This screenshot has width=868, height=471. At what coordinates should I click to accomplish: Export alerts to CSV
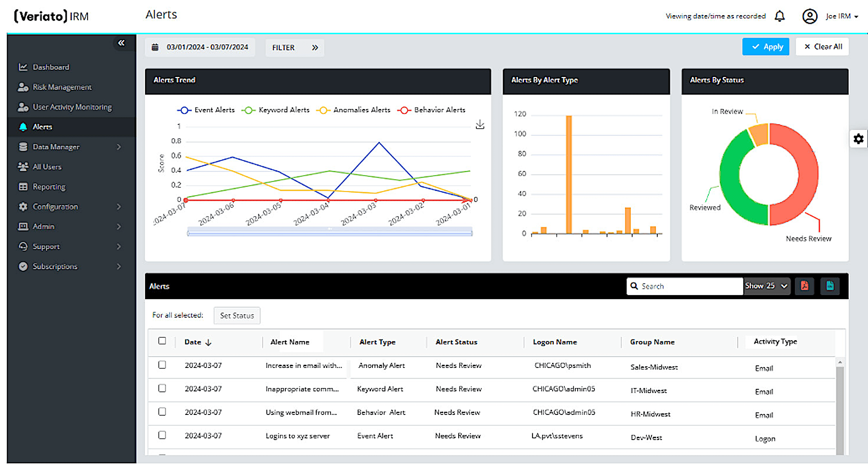(x=830, y=286)
